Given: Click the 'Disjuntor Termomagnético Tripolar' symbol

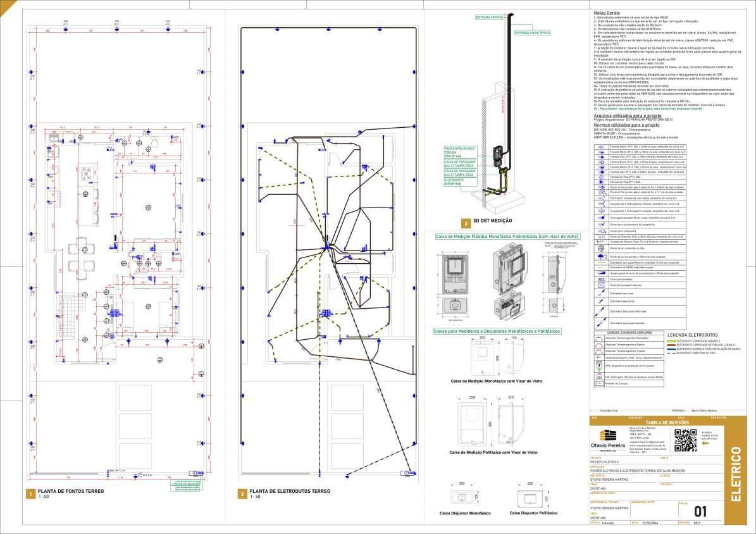Looking at the screenshot, I should tap(599, 352).
